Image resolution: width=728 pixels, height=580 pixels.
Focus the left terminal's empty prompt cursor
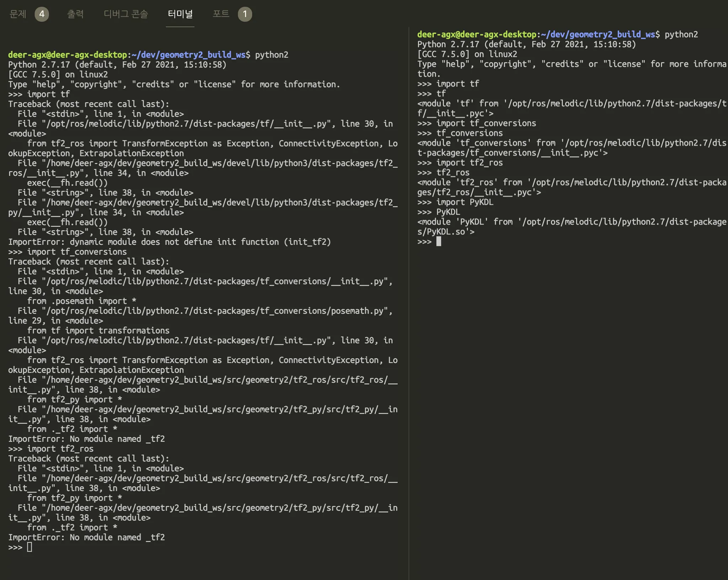coord(30,547)
